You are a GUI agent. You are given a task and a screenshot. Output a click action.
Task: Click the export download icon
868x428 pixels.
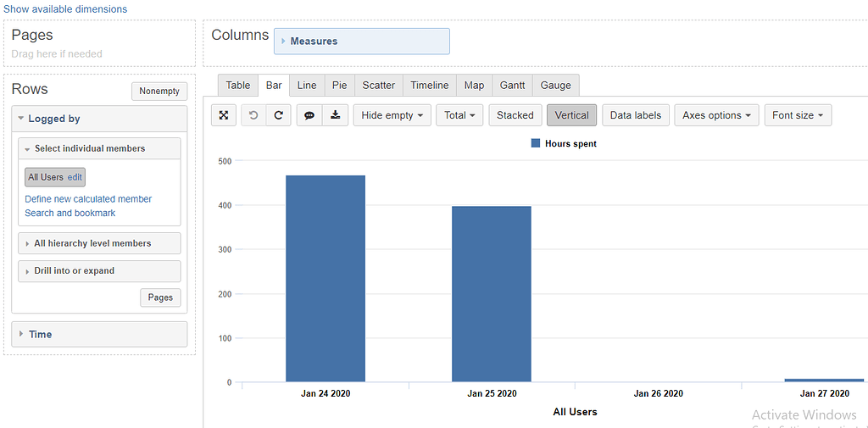(x=335, y=115)
